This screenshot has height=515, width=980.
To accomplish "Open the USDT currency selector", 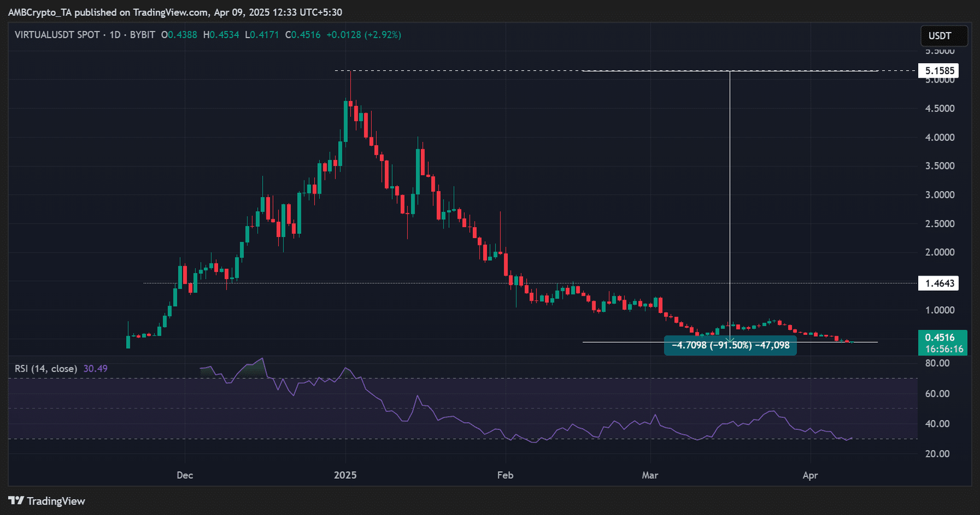I will pos(943,36).
